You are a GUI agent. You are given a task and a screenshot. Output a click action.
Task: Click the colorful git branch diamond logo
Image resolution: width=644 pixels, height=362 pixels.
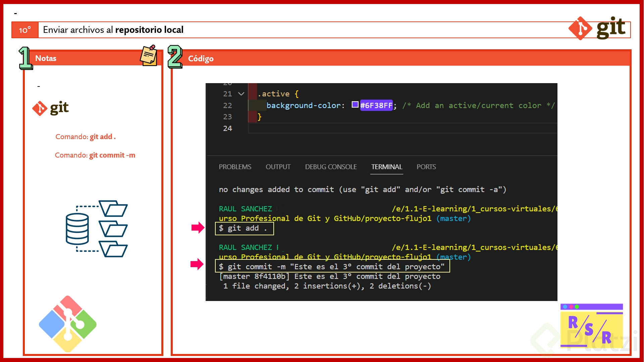point(68,324)
